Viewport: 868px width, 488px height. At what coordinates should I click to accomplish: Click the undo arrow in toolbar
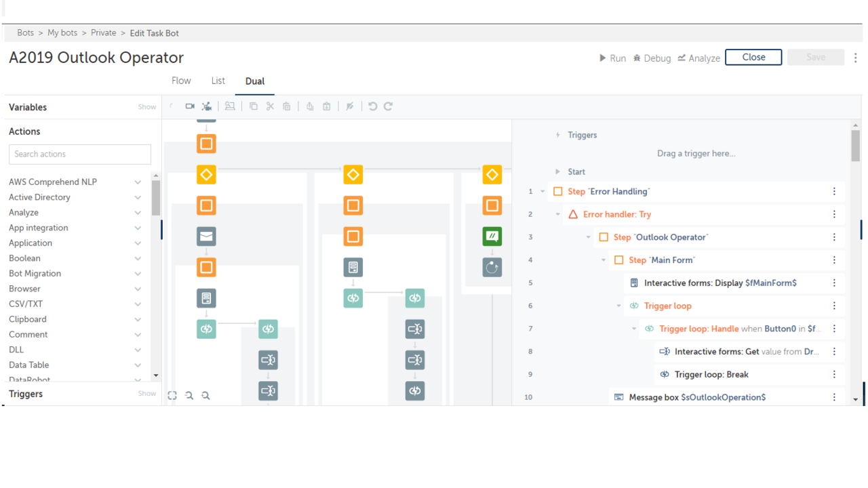click(372, 106)
